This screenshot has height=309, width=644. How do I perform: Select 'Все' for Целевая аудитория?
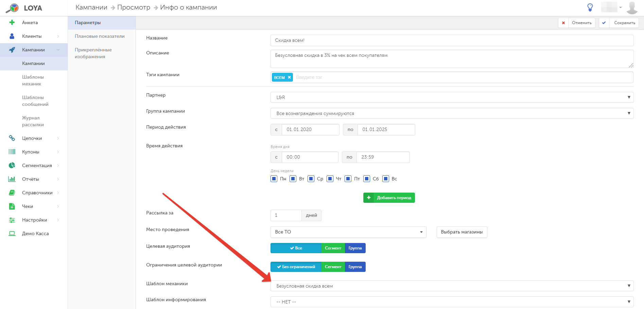(x=296, y=248)
